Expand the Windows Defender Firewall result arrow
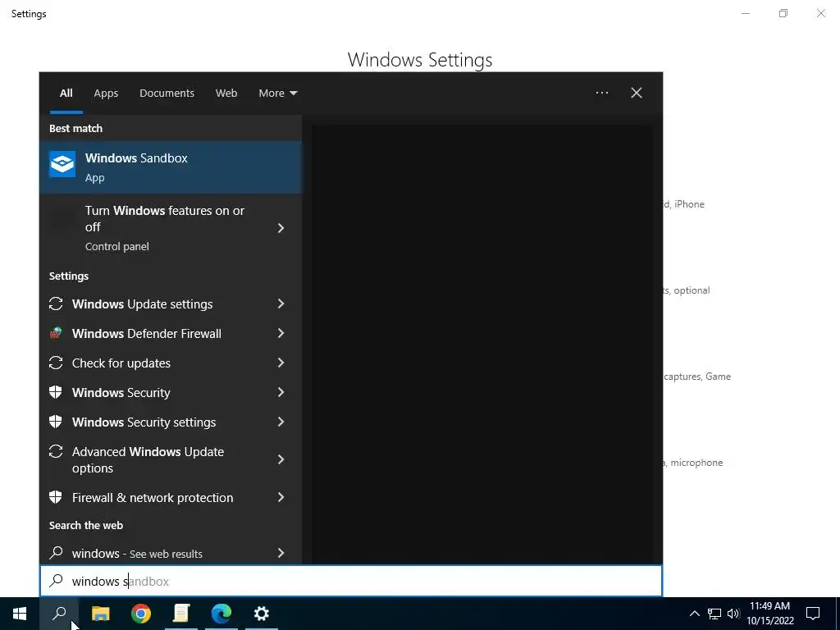The height and width of the screenshot is (630, 840). pyautogui.click(x=281, y=333)
